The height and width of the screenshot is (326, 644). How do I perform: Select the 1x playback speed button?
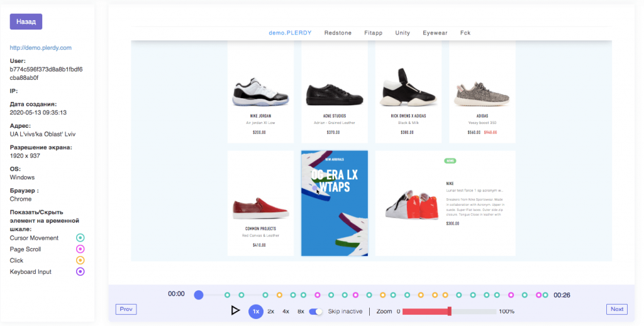click(256, 311)
